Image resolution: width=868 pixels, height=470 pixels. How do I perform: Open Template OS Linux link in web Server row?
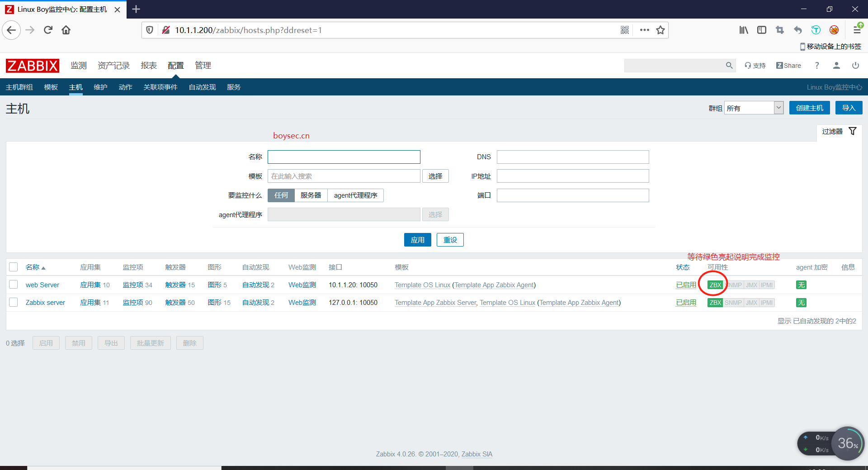(x=422, y=285)
